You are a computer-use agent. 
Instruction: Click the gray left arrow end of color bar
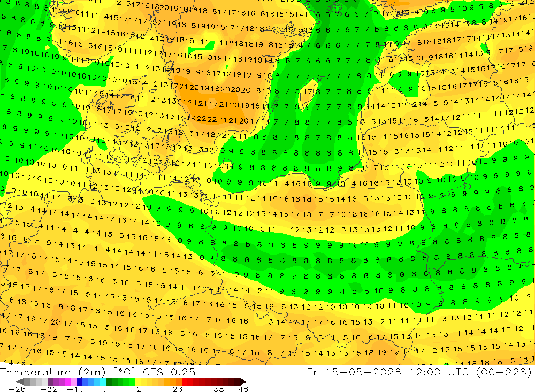tap(20, 381)
